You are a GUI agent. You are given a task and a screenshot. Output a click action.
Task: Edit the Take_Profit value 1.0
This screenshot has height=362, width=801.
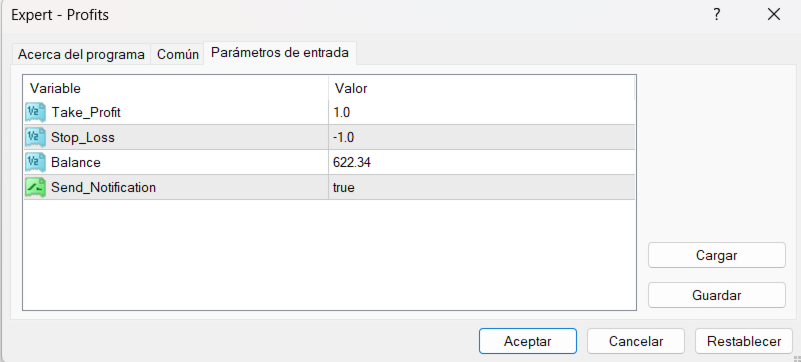[482, 112]
